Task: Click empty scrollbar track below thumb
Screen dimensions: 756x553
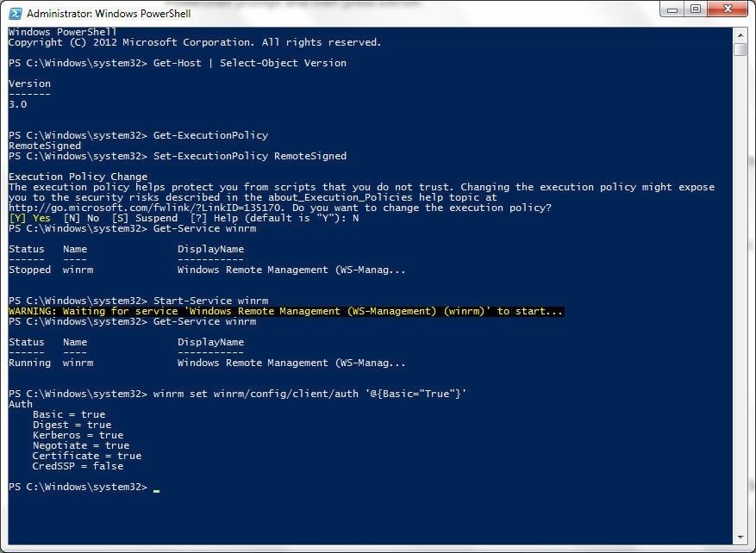Action: tap(740, 289)
